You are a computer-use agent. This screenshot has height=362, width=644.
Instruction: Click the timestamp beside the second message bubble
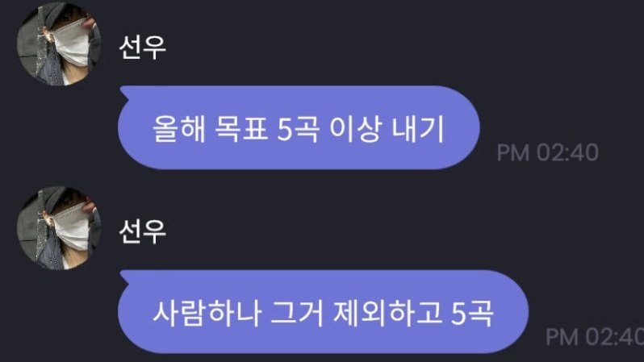(594, 336)
